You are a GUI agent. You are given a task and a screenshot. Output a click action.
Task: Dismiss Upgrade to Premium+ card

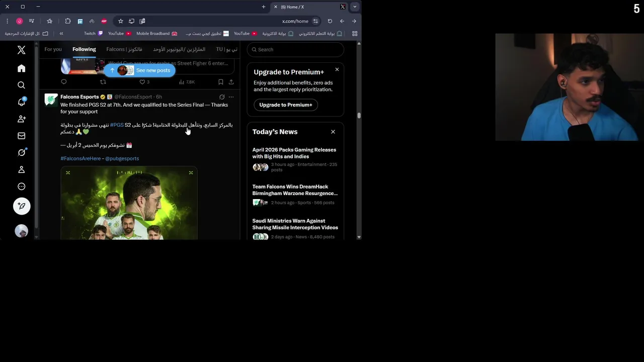[337, 69]
